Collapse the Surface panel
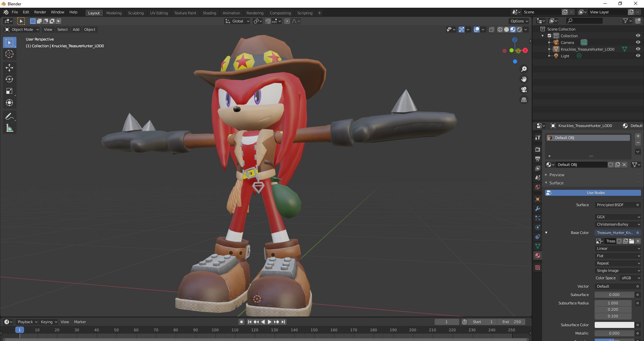 click(x=556, y=183)
